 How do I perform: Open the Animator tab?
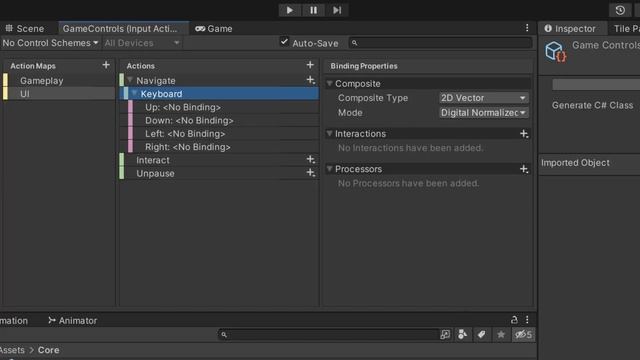73,320
